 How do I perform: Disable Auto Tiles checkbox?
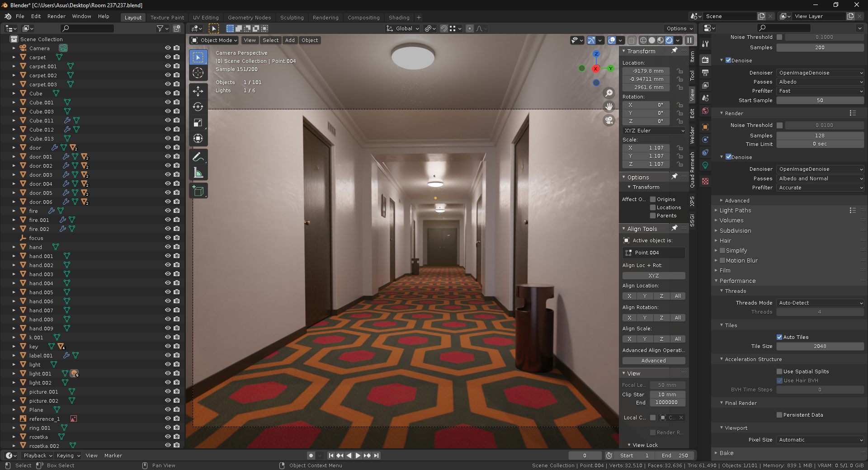point(779,337)
